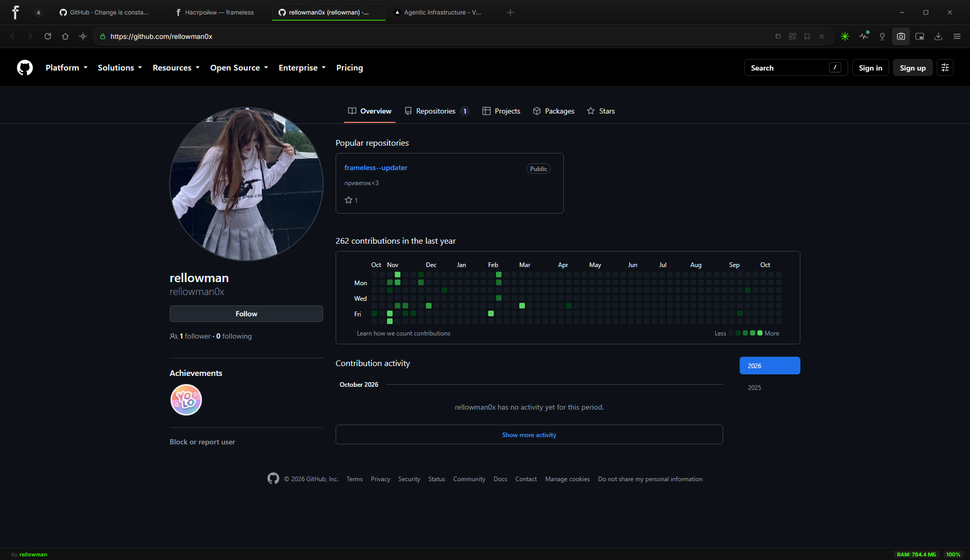
Task: Click the brightest green contribution square in legend
Action: (x=760, y=333)
